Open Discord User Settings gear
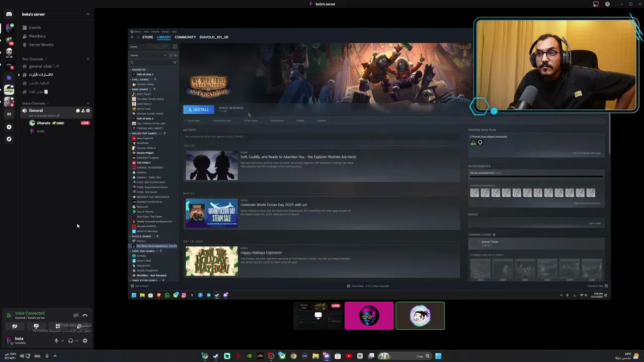 85,340
